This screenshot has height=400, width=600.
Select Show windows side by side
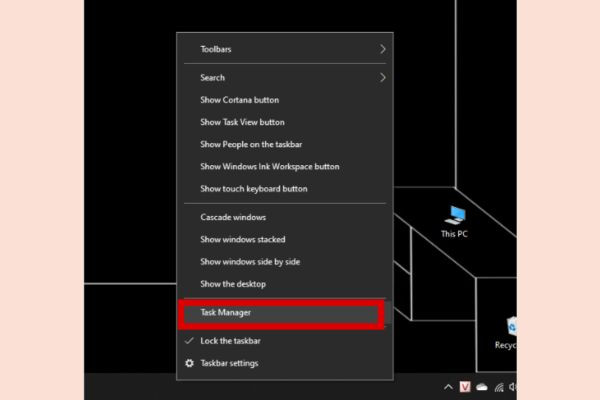[284, 262]
